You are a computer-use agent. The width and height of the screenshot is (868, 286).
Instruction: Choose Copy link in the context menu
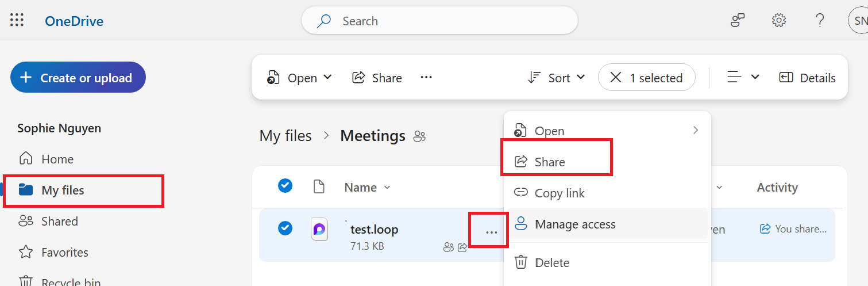tap(608, 193)
